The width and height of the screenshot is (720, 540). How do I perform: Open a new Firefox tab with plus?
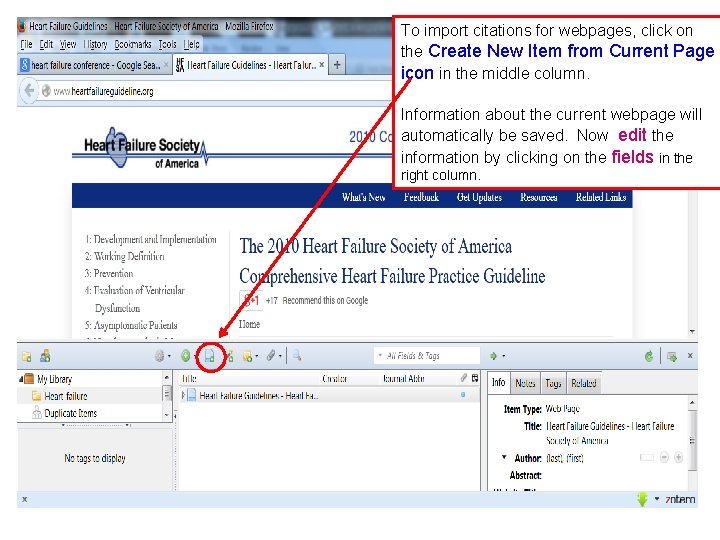(337, 65)
